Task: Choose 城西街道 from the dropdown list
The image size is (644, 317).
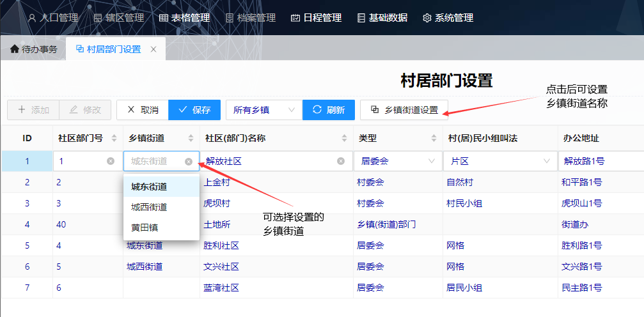Action: tap(149, 207)
